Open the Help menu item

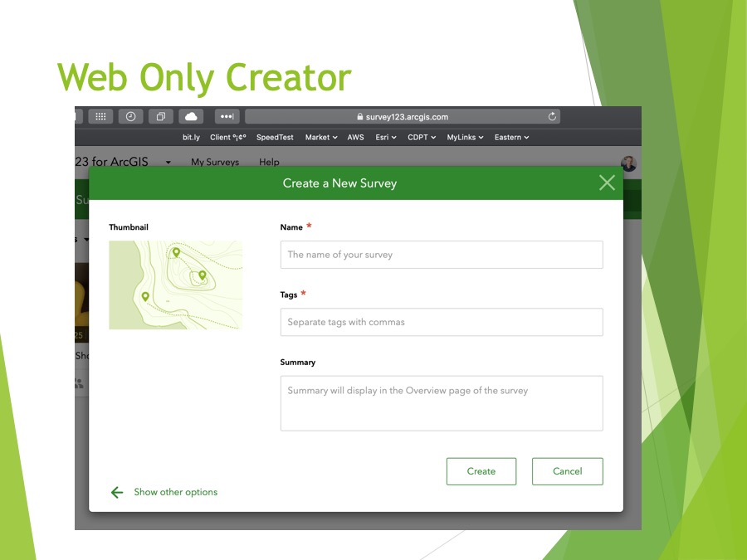pos(269,162)
